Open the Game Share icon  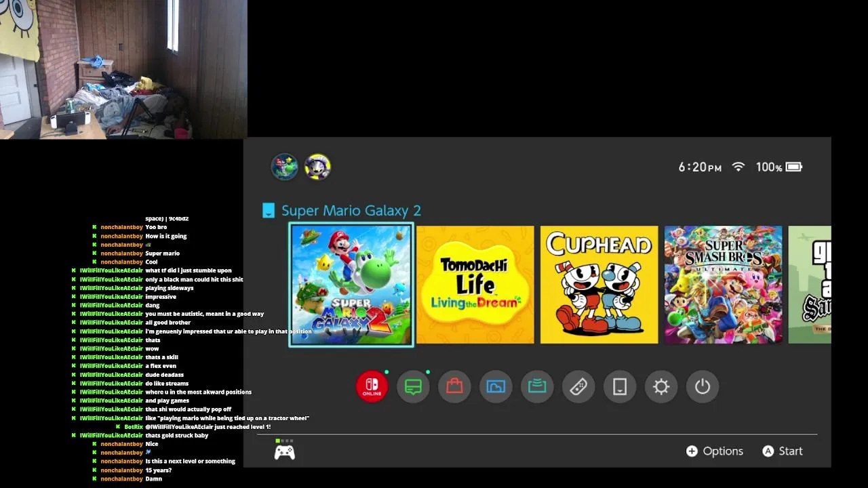click(537, 386)
